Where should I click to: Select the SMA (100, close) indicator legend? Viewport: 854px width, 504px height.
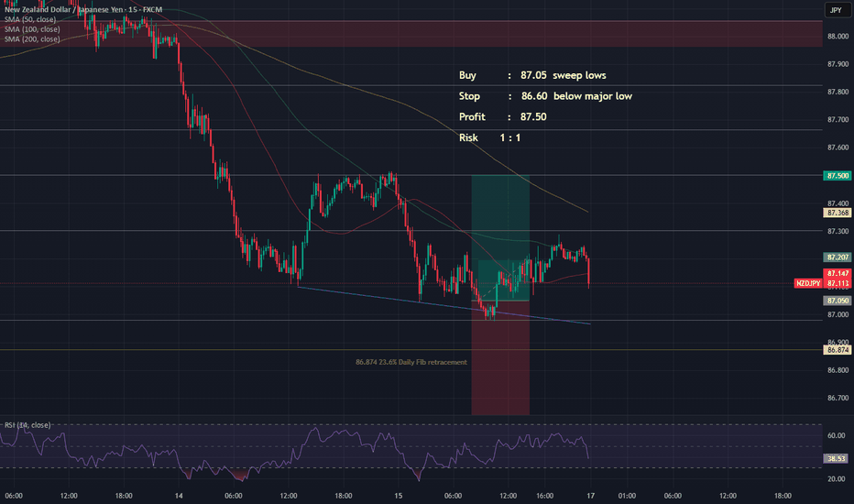click(32, 29)
